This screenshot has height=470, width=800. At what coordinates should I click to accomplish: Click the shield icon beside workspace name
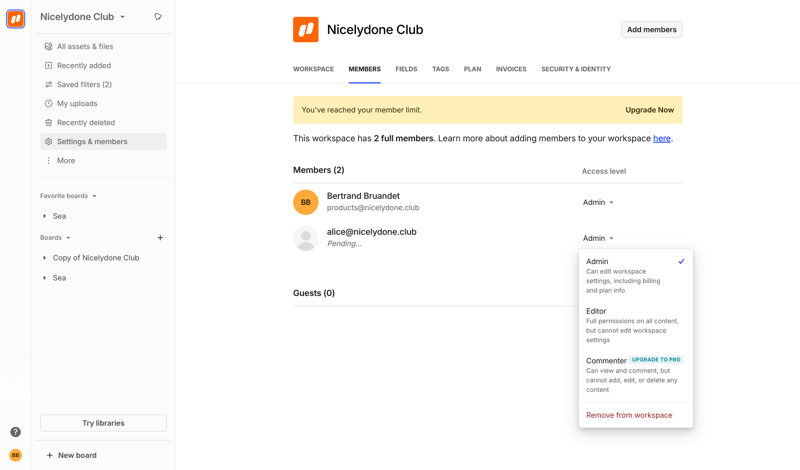tap(158, 17)
